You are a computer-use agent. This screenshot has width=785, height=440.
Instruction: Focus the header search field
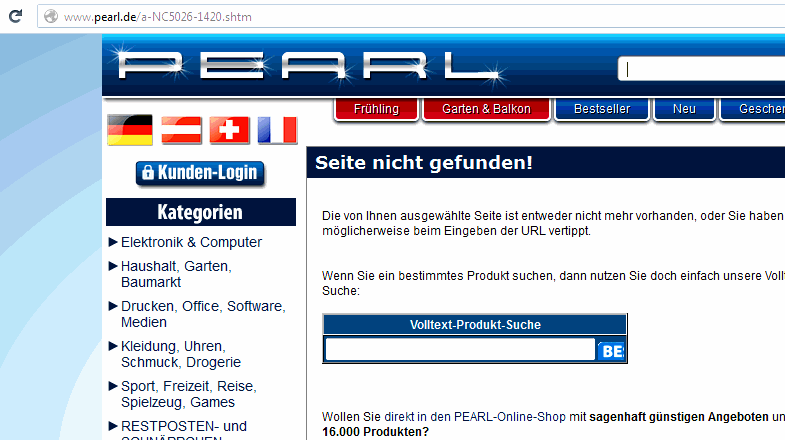click(701, 69)
